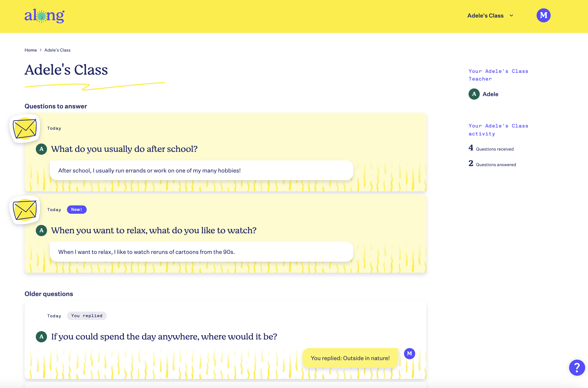The image size is (588, 388).
Task: Click the Along logo in the header
Action: (x=44, y=16)
